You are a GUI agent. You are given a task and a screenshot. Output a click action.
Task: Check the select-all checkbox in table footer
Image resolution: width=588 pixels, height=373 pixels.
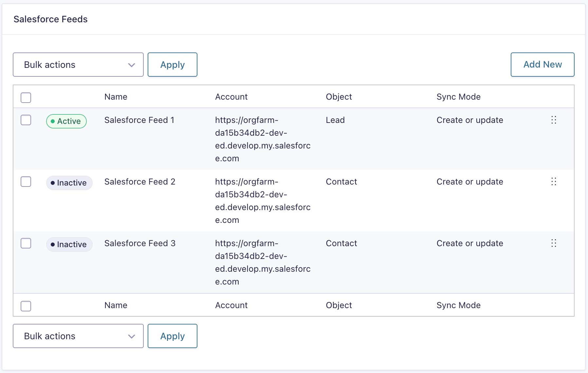pyautogui.click(x=26, y=306)
